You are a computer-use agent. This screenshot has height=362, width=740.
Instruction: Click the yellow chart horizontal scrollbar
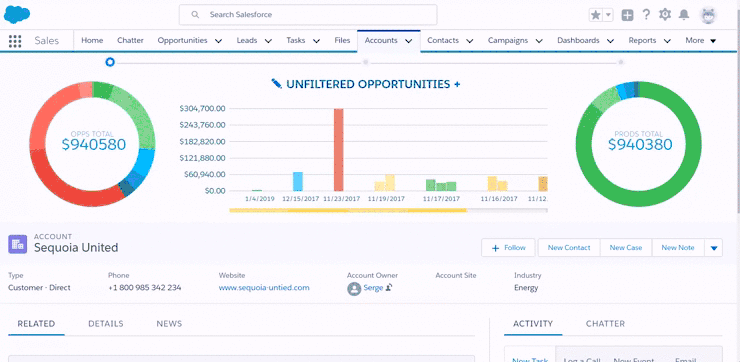click(x=348, y=210)
